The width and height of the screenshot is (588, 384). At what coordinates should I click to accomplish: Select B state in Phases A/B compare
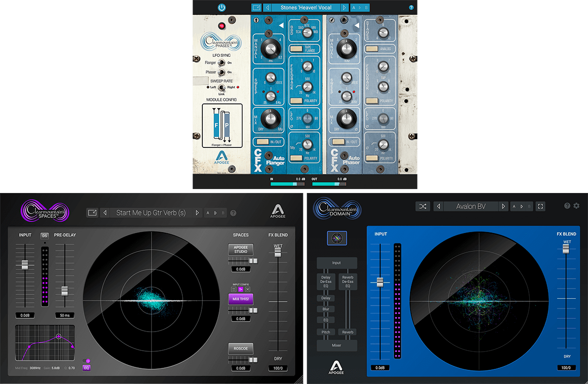pyautogui.click(x=367, y=7)
